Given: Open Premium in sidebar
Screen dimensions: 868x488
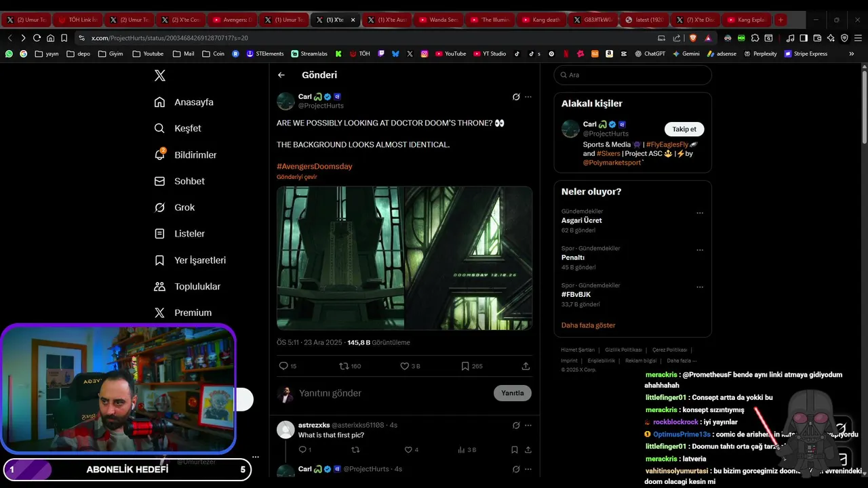Looking at the screenshot, I should [x=183, y=312].
